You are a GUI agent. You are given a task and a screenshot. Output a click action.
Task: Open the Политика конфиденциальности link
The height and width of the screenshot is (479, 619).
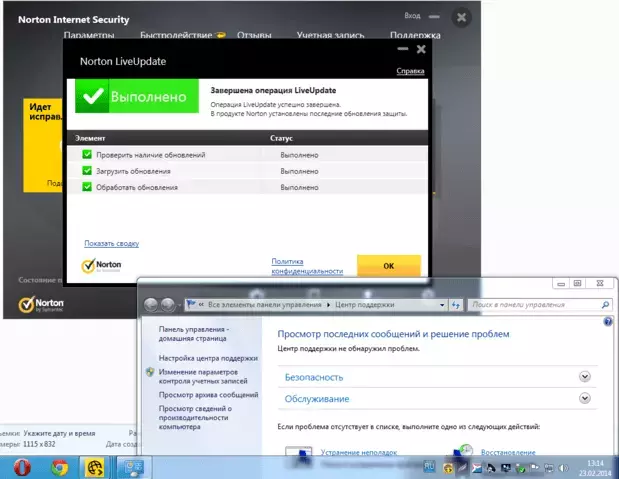click(x=307, y=266)
